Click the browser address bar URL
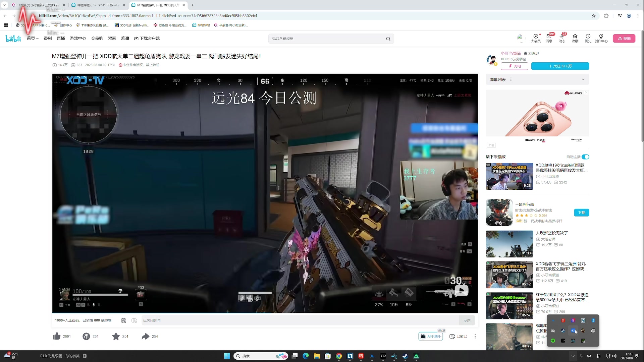The height and width of the screenshot is (362, 644). tap(148, 16)
